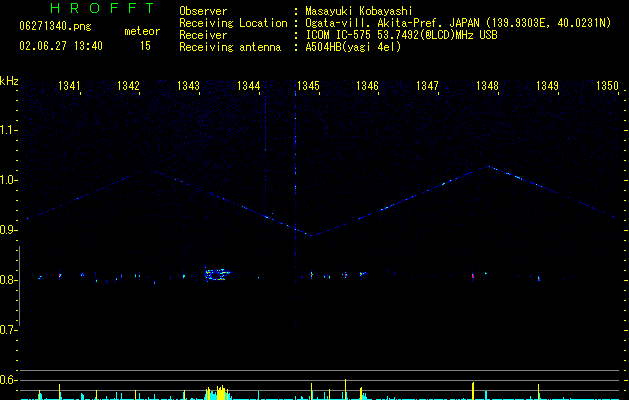Click the ICOM IC-575 receiver value

click(x=401, y=35)
